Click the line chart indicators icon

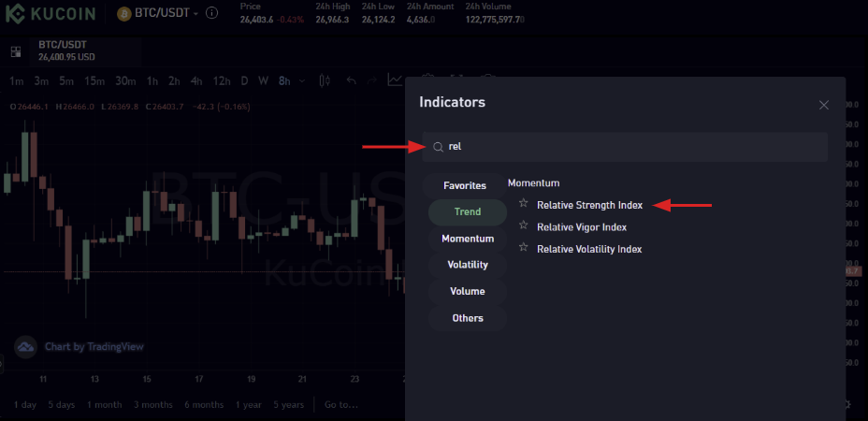(396, 80)
